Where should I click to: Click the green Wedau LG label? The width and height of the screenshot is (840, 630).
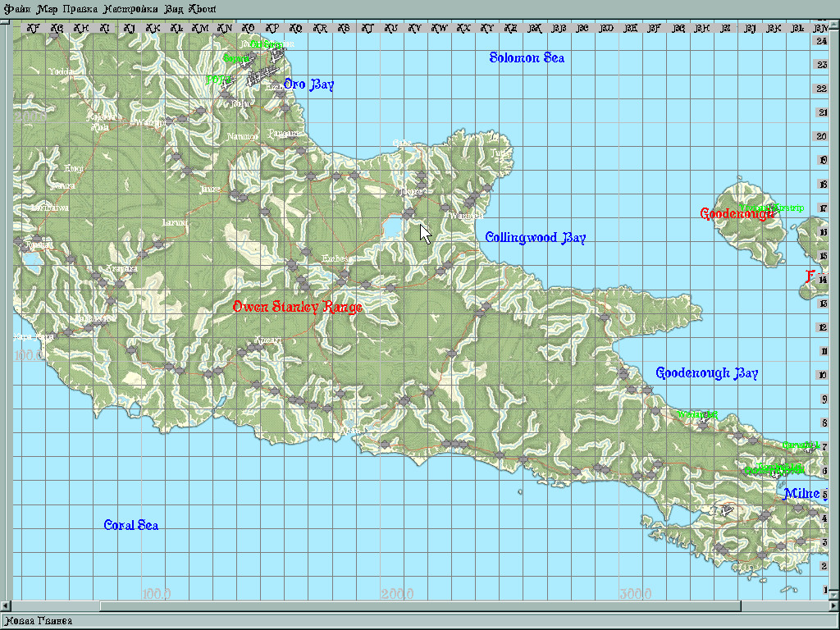697,414
